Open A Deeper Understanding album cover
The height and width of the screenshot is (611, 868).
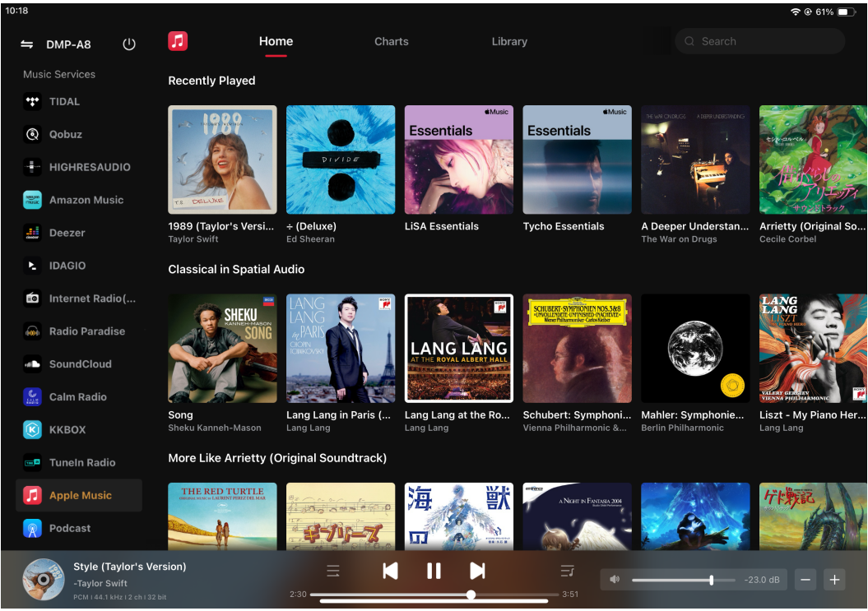pyautogui.click(x=695, y=160)
